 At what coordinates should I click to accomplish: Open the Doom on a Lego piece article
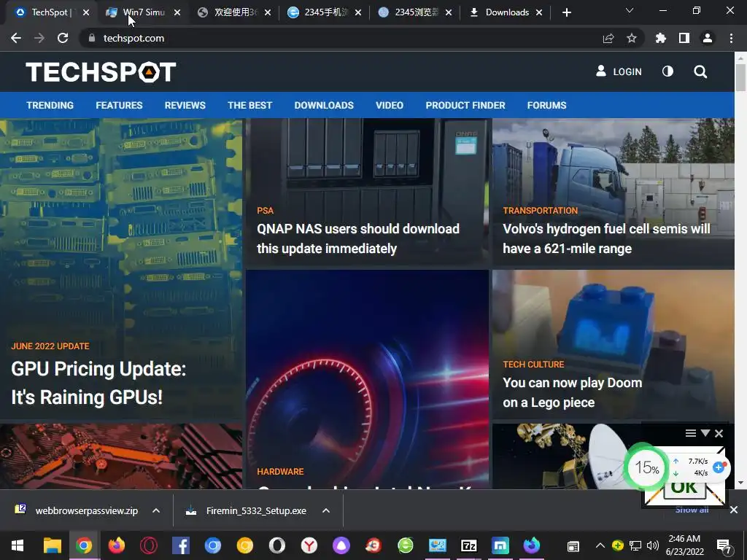(572, 392)
